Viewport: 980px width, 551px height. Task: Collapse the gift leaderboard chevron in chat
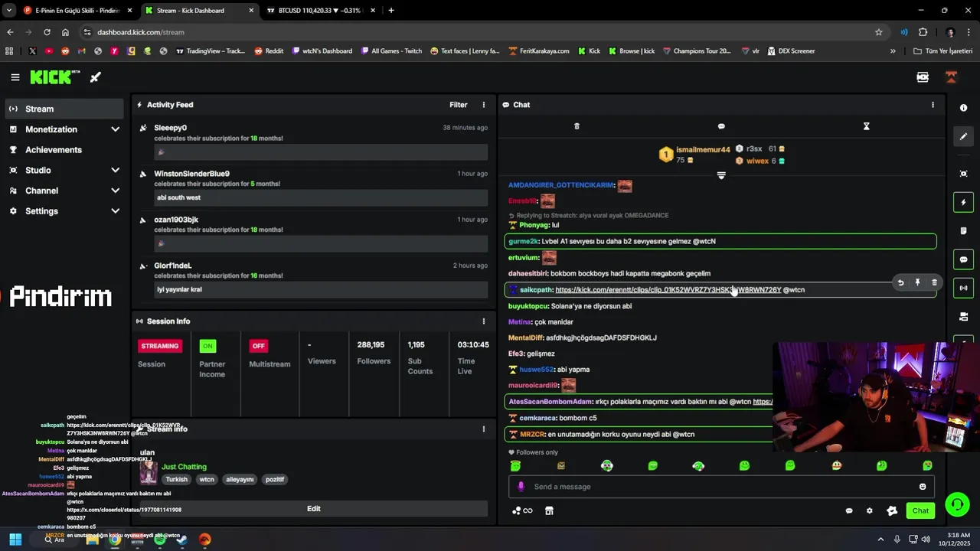coord(721,175)
